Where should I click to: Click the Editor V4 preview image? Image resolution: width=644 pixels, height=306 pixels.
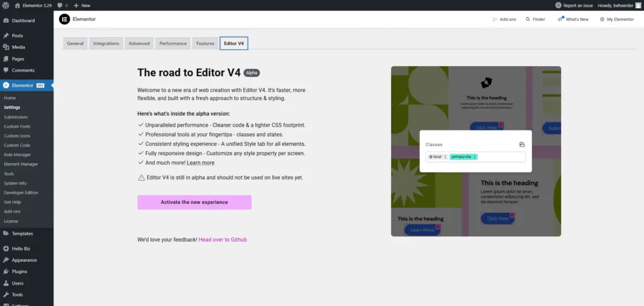[x=475, y=151]
